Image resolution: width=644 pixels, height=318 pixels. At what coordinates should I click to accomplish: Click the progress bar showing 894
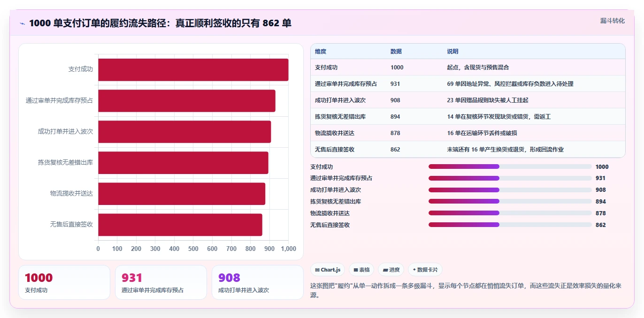[x=510, y=201]
